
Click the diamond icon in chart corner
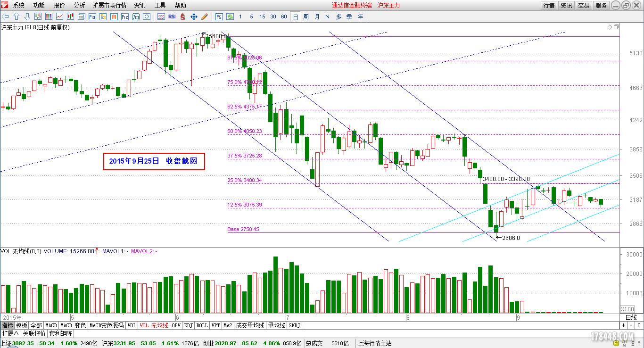(x=610, y=27)
